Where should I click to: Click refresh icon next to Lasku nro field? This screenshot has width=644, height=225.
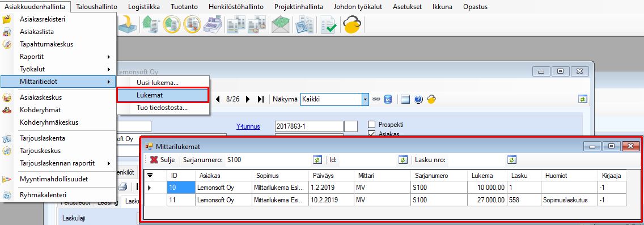tap(511, 160)
